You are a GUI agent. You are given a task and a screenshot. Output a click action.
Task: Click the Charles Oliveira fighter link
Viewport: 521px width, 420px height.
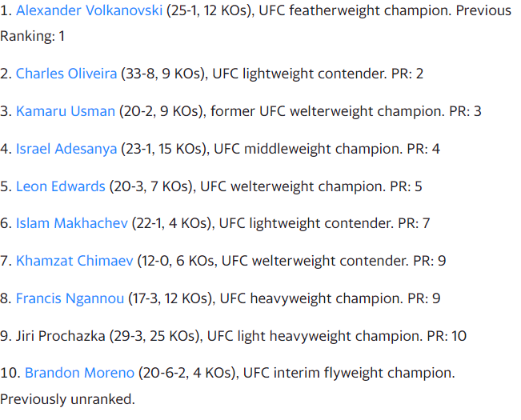[x=66, y=74]
